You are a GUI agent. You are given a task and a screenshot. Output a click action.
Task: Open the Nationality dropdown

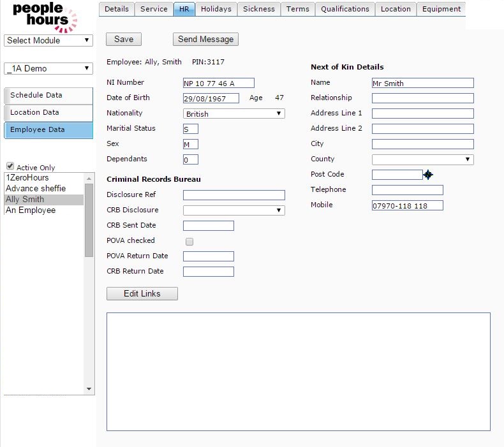tap(233, 114)
